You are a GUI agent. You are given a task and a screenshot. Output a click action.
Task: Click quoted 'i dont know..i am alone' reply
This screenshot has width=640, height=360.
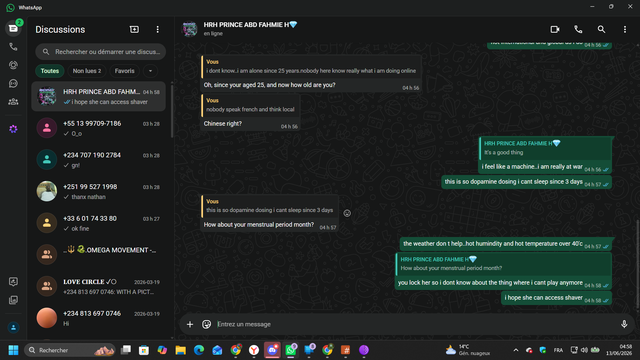(310, 66)
